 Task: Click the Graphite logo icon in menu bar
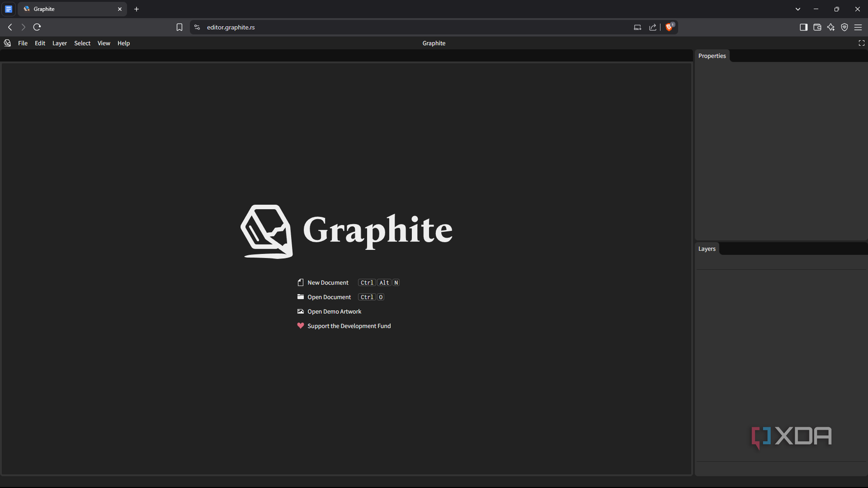(8, 43)
